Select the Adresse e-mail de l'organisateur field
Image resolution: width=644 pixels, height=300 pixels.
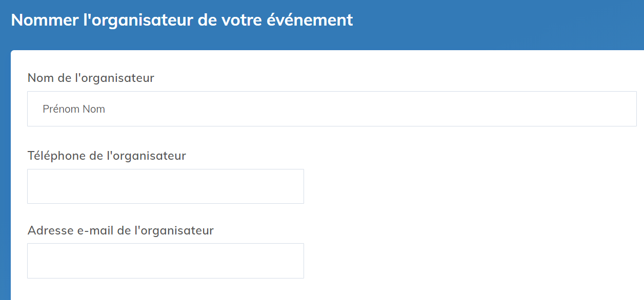coord(165,261)
